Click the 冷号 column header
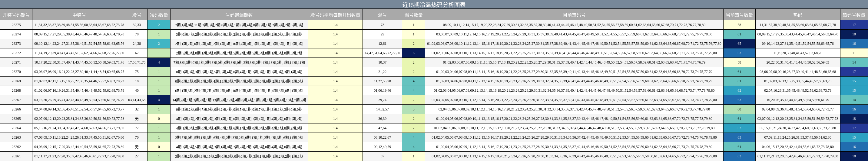 click(x=137, y=15)
